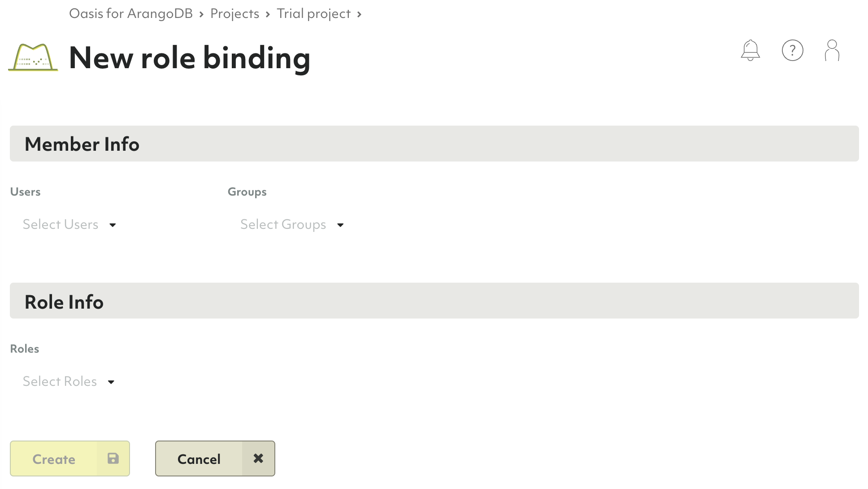
Task: Open the user account icon
Action: pyautogui.click(x=832, y=50)
